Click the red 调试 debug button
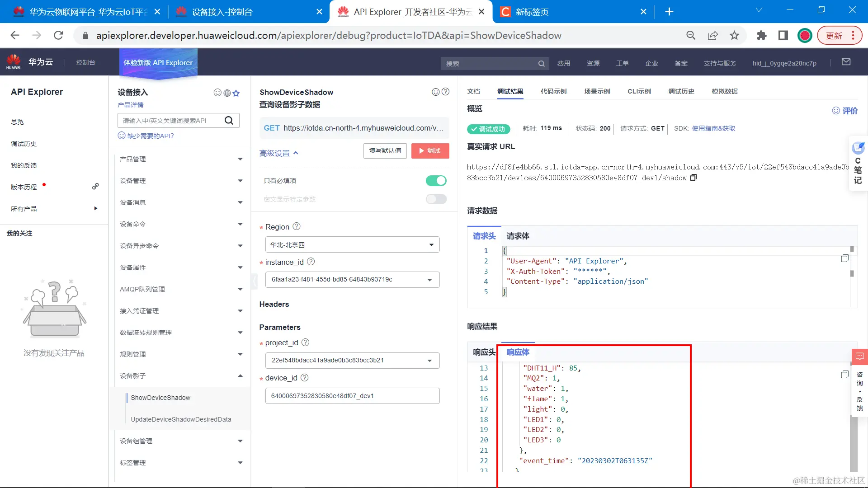 click(430, 150)
